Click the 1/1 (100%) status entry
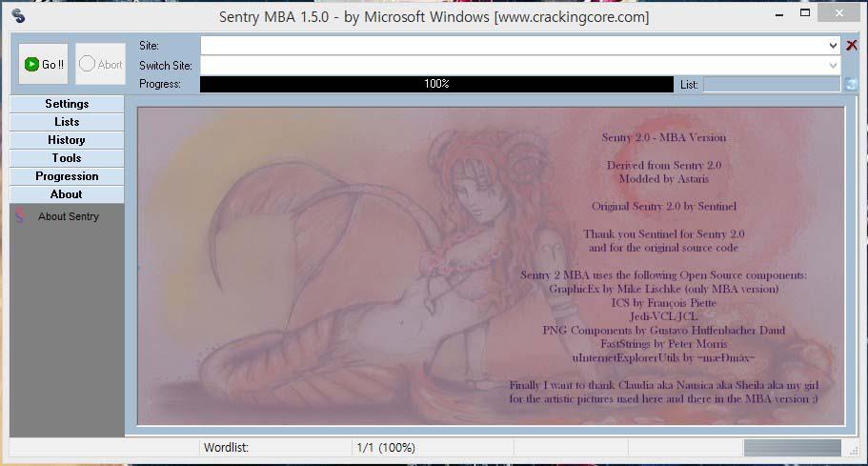868x466 pixels. tap(386, 448)
